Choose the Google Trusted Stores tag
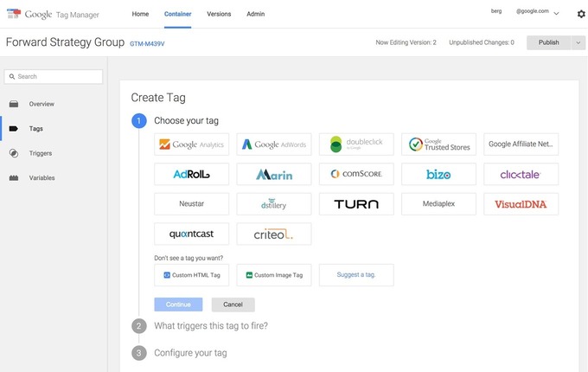This screenshot has height=372, width=588. pyautogui.click(x=438, y=144)
